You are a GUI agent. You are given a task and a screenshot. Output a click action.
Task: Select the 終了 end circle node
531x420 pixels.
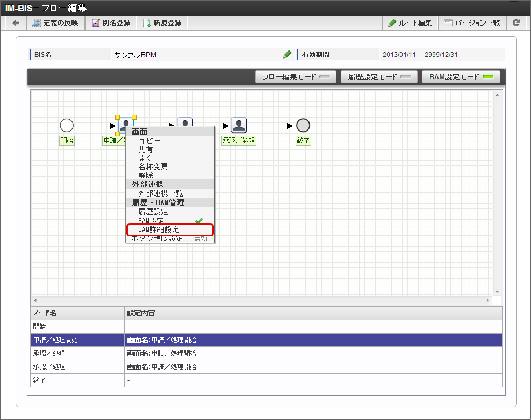pos(303,126)
